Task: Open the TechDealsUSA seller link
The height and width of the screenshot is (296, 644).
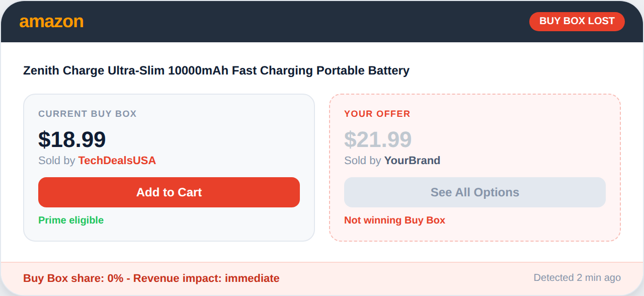Action: click(117, 161)
